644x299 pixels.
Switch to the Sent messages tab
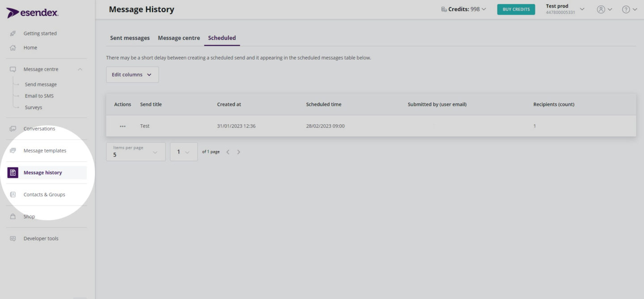130,38
